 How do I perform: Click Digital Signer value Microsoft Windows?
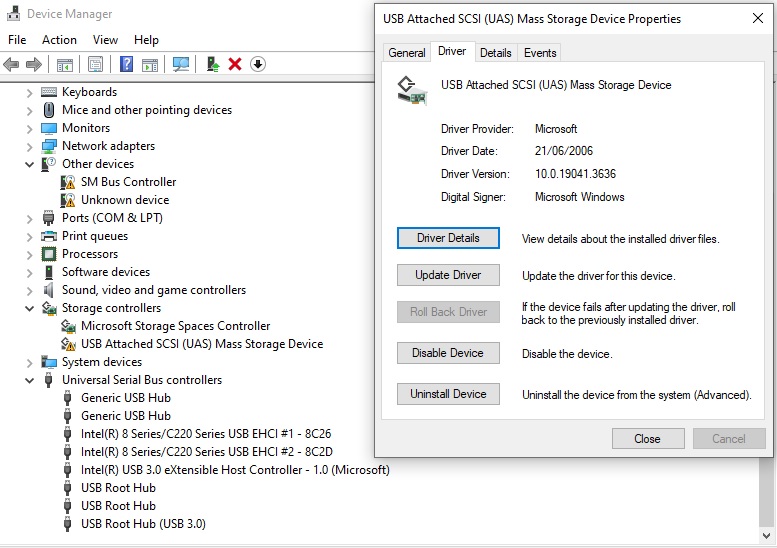tap(580, 197)
